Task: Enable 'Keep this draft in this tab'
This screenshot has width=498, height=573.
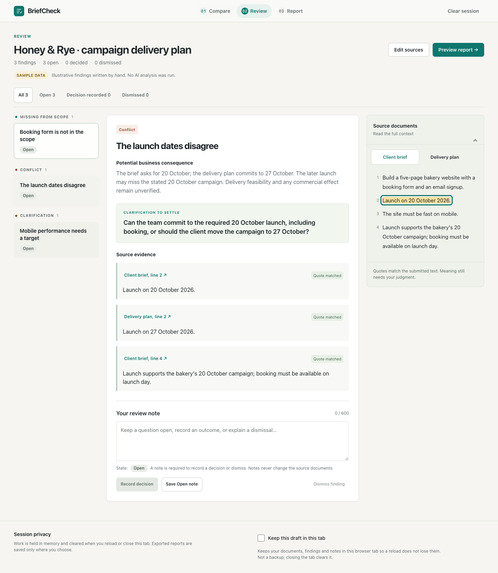Action: click(261, 538)
